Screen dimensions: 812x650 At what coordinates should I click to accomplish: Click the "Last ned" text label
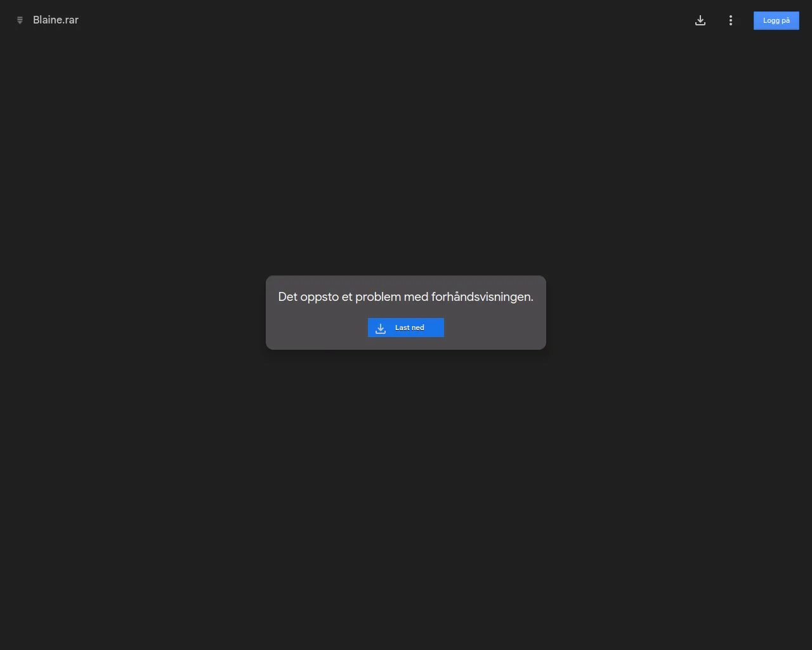[x=410, y=328]
